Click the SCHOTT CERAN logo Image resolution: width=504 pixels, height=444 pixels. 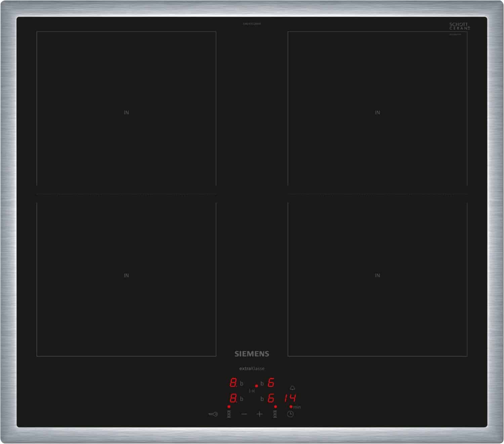[459, 26]
